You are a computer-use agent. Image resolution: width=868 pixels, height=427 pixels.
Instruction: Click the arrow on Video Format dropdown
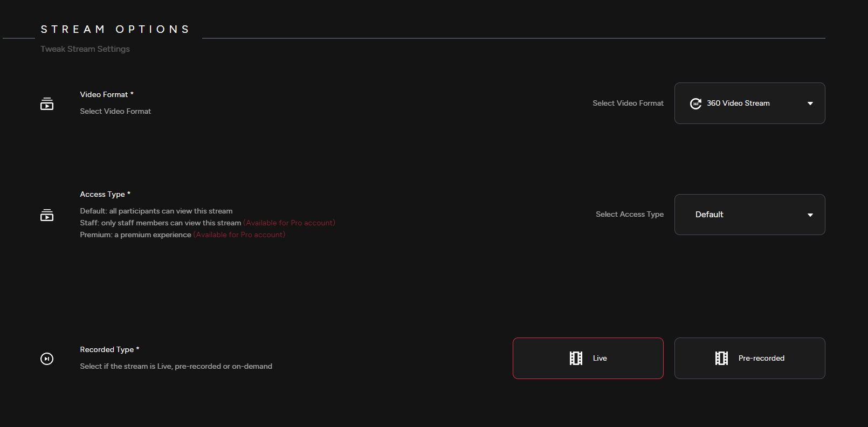pyautogui.click(x=810, y=104)
